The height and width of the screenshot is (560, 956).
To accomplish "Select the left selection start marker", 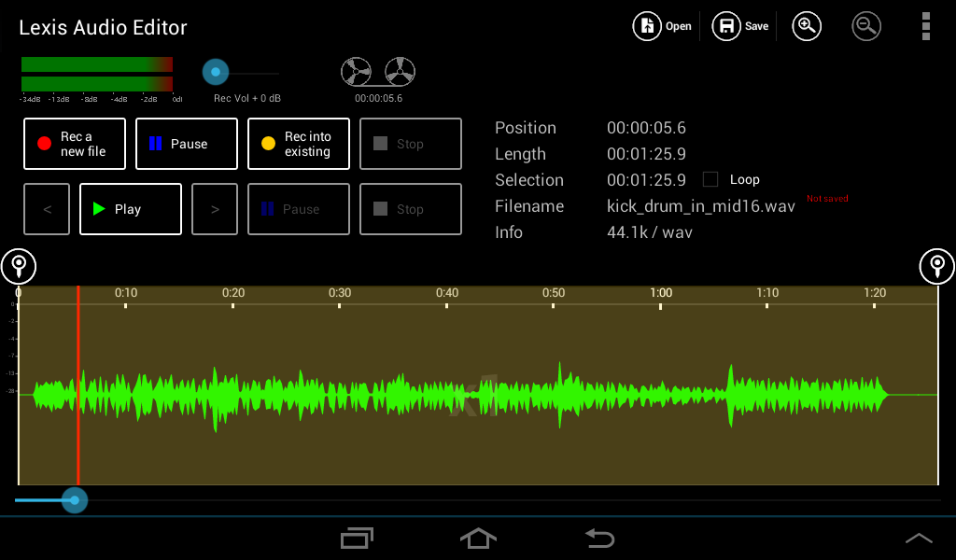I will coord(19,266).
